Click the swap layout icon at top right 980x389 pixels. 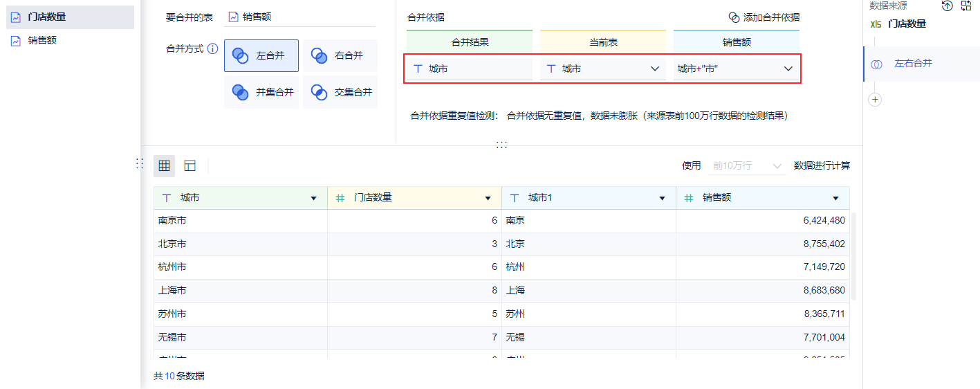tap(966, 6)
